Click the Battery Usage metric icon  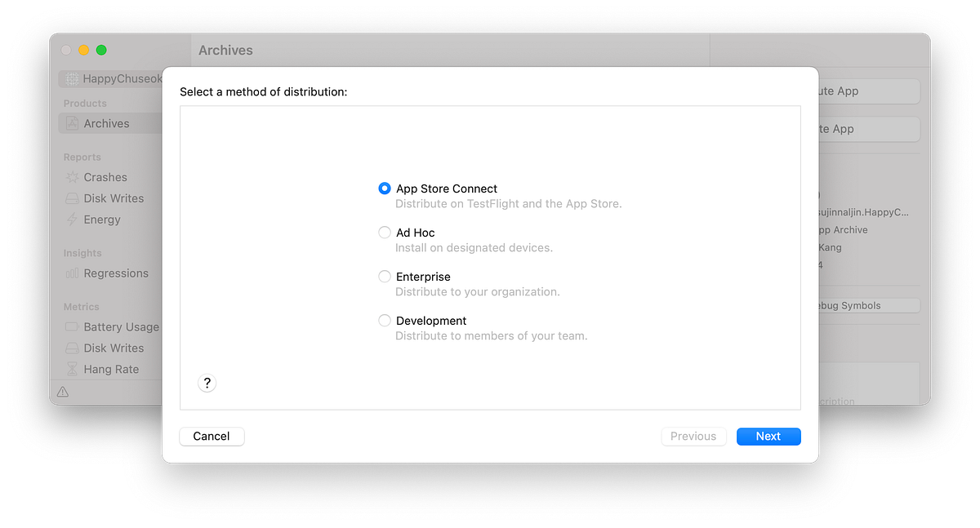point(73,326)
